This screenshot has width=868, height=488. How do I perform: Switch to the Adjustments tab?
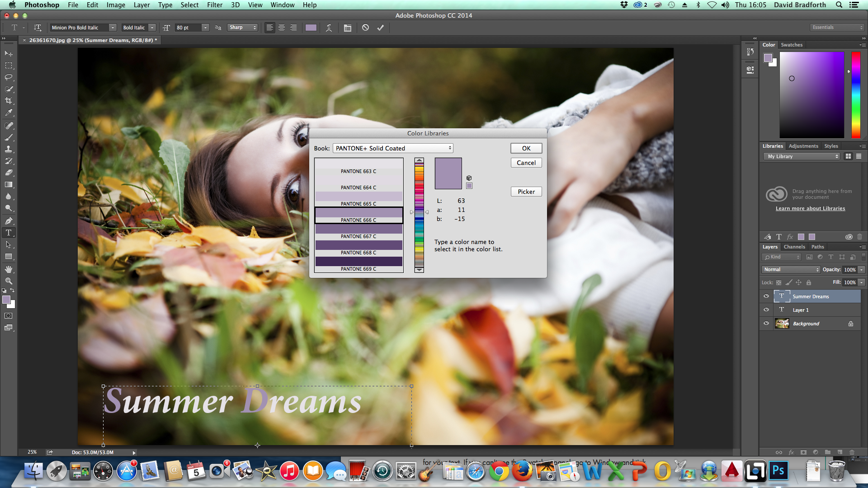click(803, 146)
